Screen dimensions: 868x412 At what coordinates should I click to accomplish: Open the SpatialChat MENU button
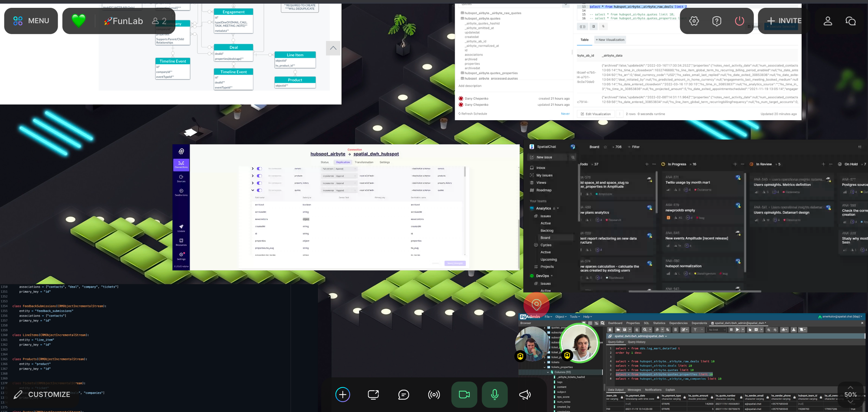click(x=31, y=20)
